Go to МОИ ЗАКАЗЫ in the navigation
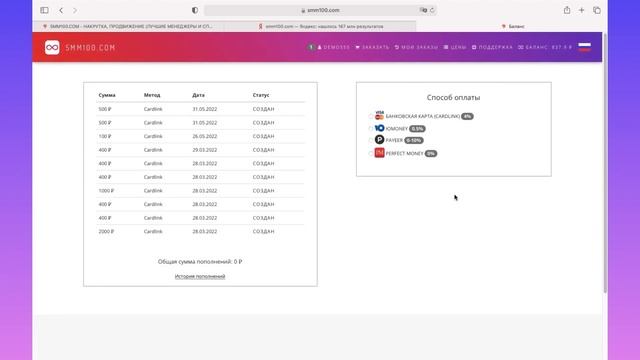Image resolution: width=640 pixels, height=360 pixels. [x=416, y=47]
